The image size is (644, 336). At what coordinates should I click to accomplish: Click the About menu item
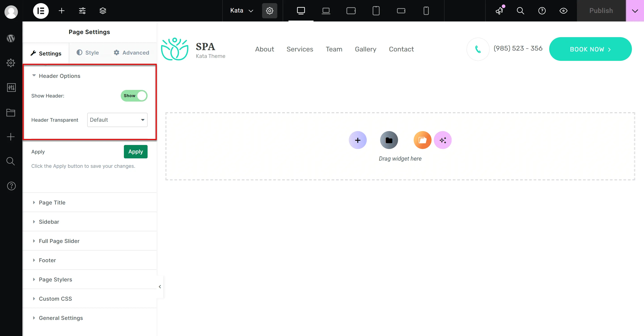click(265, 49)
